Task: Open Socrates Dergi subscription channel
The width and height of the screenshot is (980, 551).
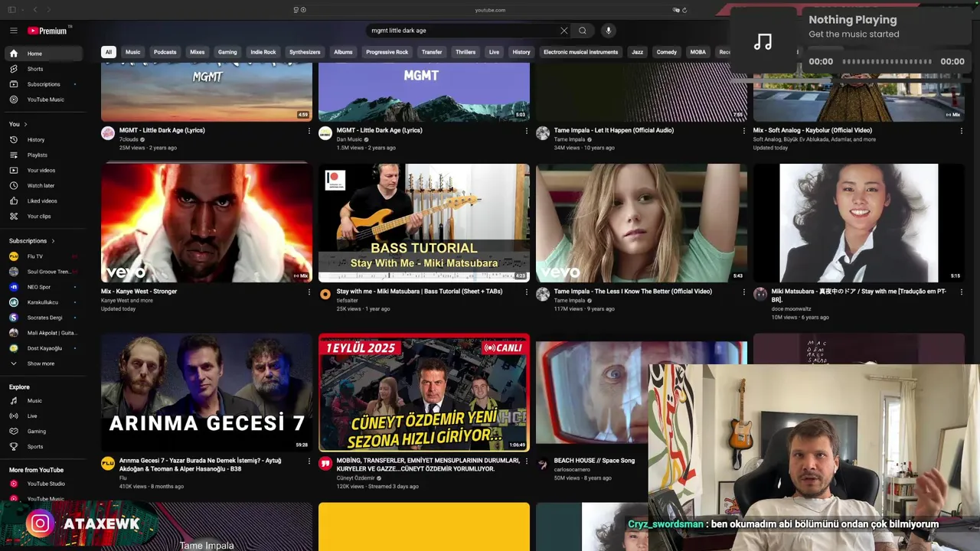Action: [x=44, y=318]
